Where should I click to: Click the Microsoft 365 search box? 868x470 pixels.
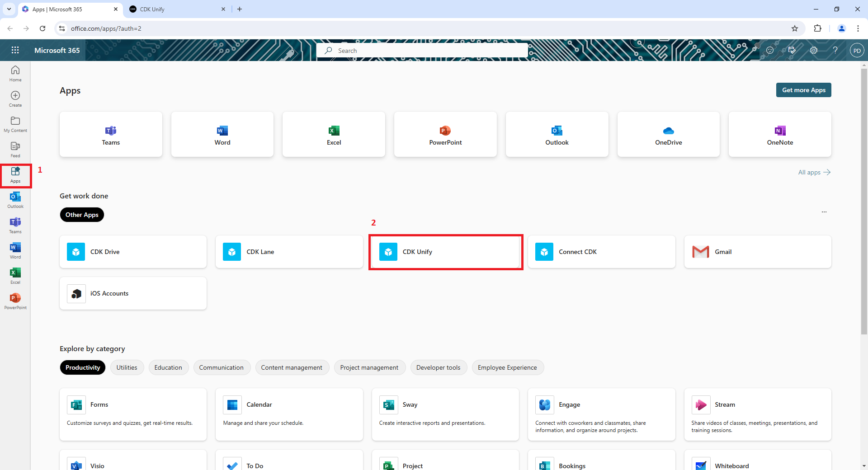click(422, 51)
